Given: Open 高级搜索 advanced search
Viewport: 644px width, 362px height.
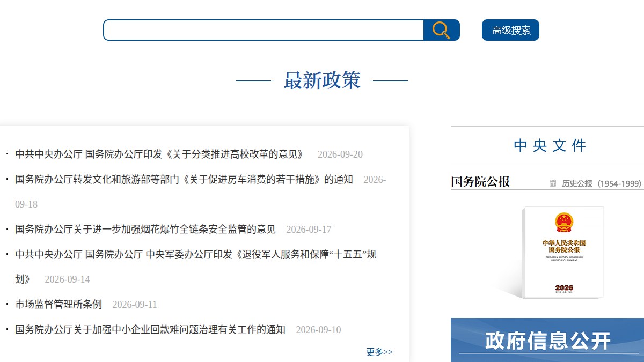Looking at the screenshot, I should click(x=510, y=30).
